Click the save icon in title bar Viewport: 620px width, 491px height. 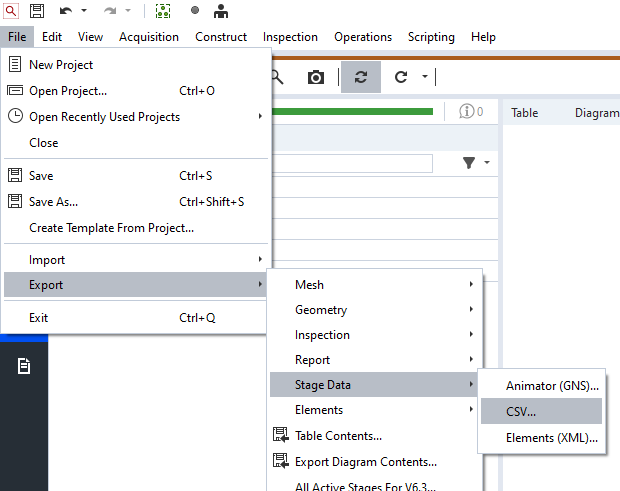coord(37,11)
